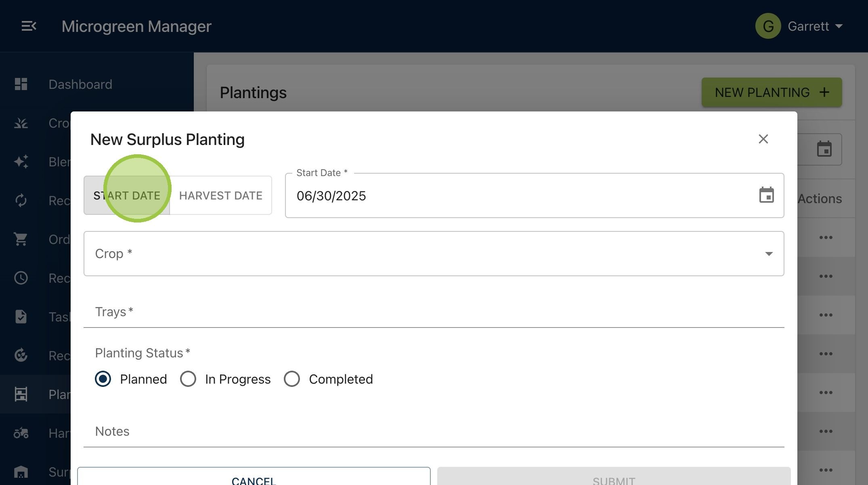Click the New Planting button
868x485 pixels.
(x=772, y=92)
